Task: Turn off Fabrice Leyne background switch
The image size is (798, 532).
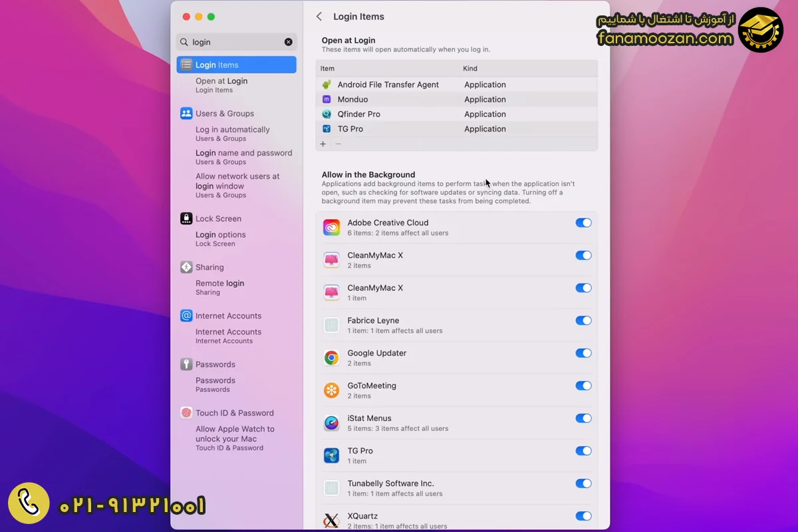Action: 583,321
